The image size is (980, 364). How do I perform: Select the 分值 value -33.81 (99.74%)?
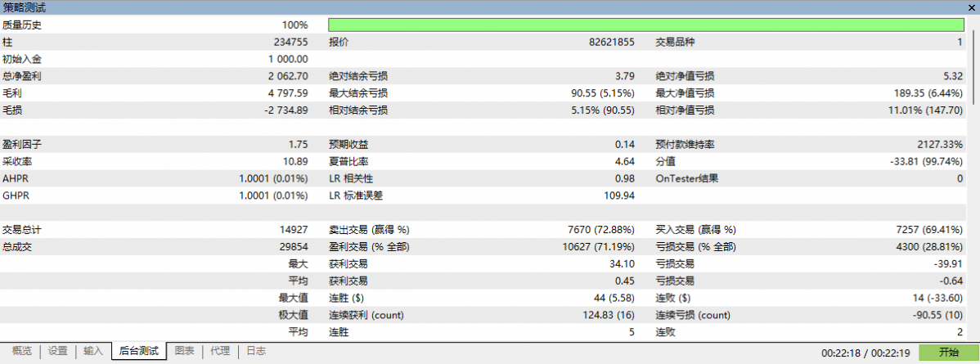926,161
